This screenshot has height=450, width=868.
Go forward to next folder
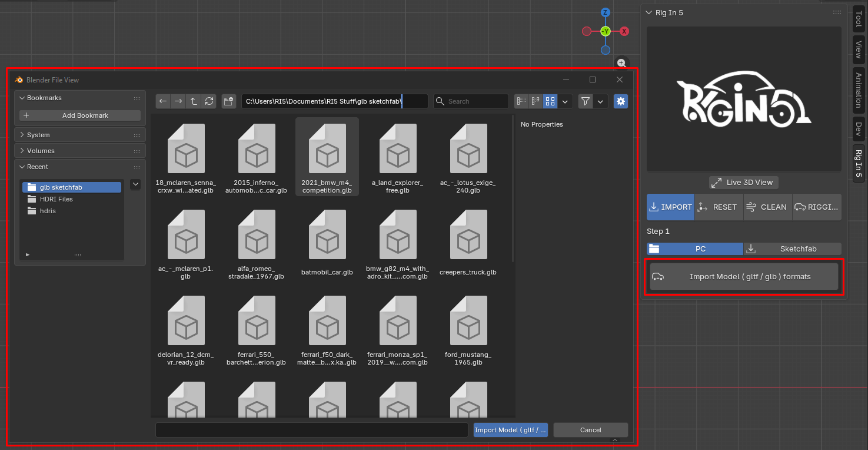178,101
